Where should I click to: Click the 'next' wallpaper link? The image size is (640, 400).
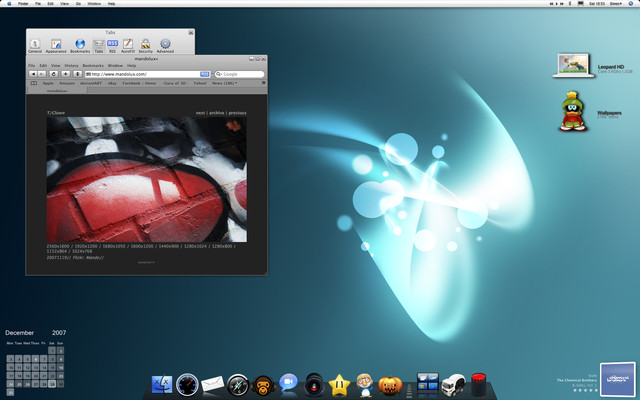click(201, 114)
